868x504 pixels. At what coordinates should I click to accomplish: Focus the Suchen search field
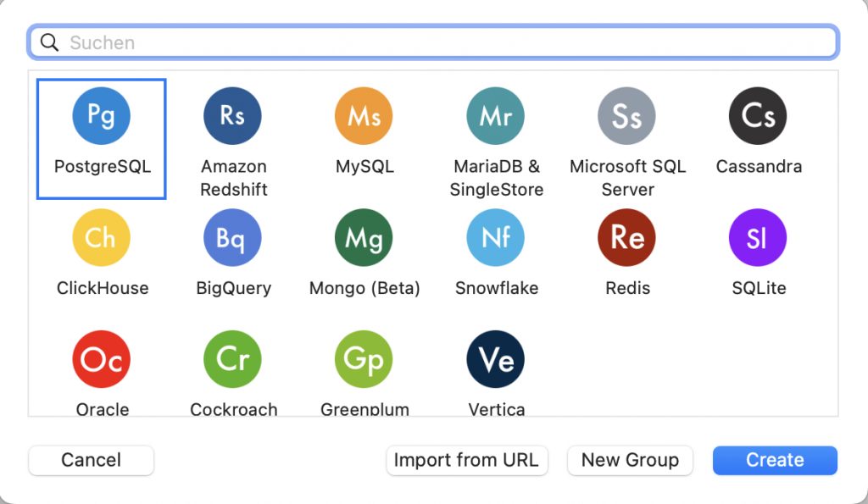[x=449, y=42]
